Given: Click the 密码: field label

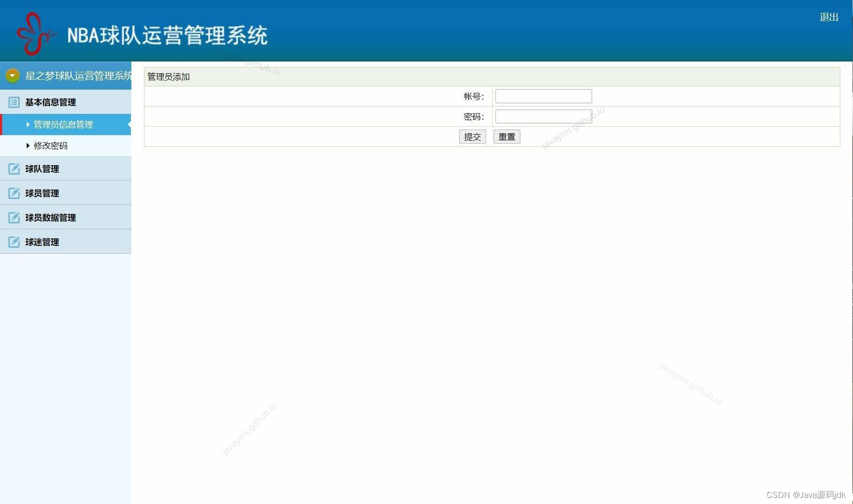Looking at the screenshot, I should coord(474,117).
